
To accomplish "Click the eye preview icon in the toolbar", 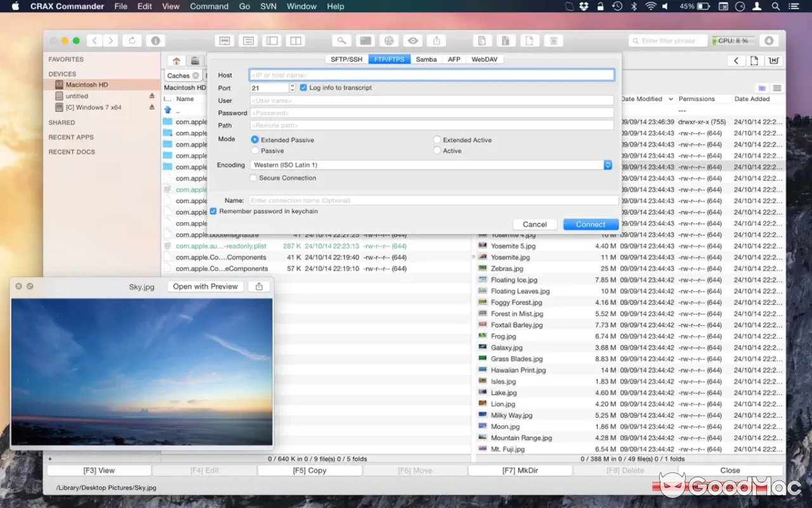I will [412, 40].
